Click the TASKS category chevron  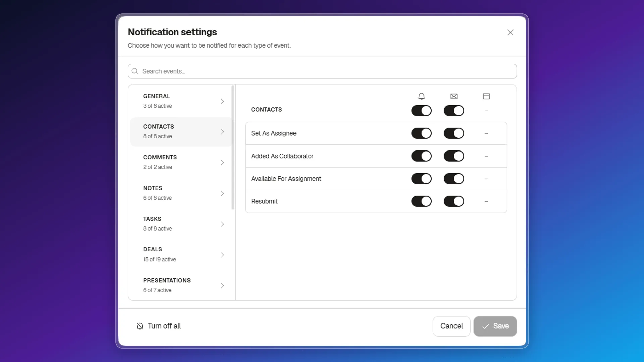222,224
